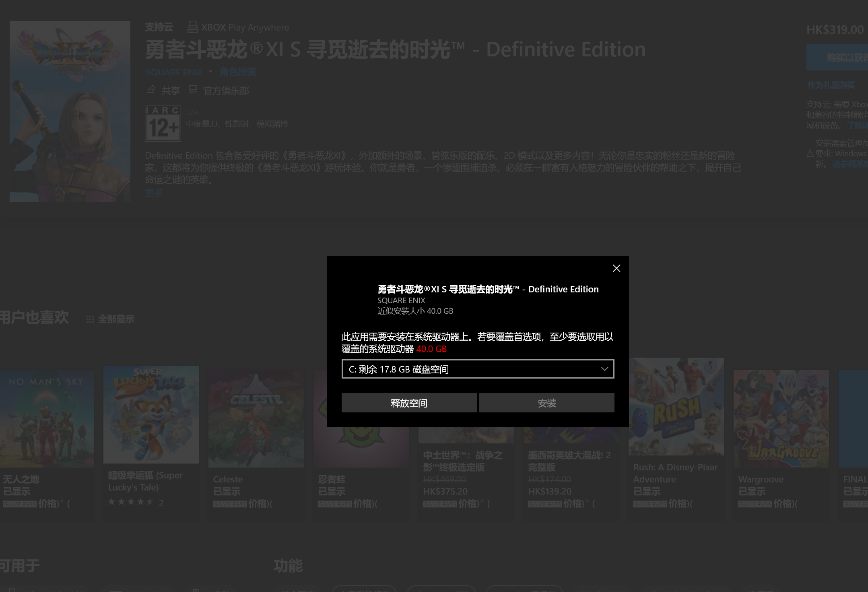Click the 支持云 label
Screen dimensions: 868x592
point(159,27)
